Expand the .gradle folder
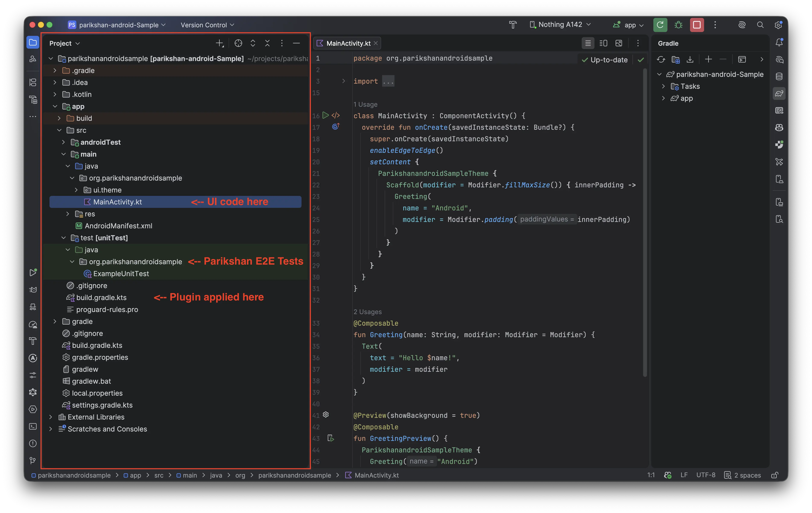The width and height of the screenshot is (812, 513). pyautogui.click(x=55, y=71)
